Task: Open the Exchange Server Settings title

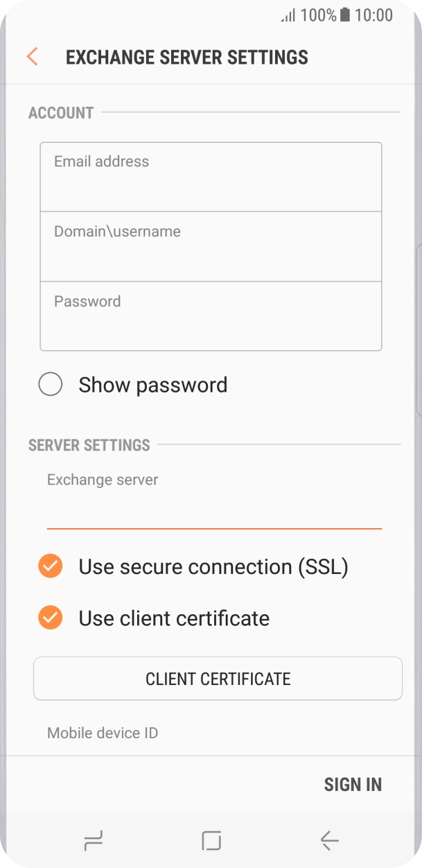Action: 188,57
